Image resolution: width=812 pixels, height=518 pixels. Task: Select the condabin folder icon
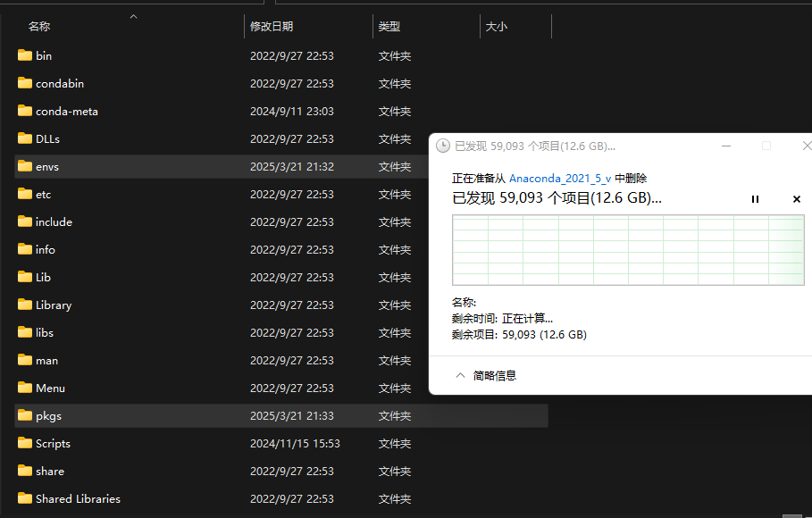click(x=25, y=83)
